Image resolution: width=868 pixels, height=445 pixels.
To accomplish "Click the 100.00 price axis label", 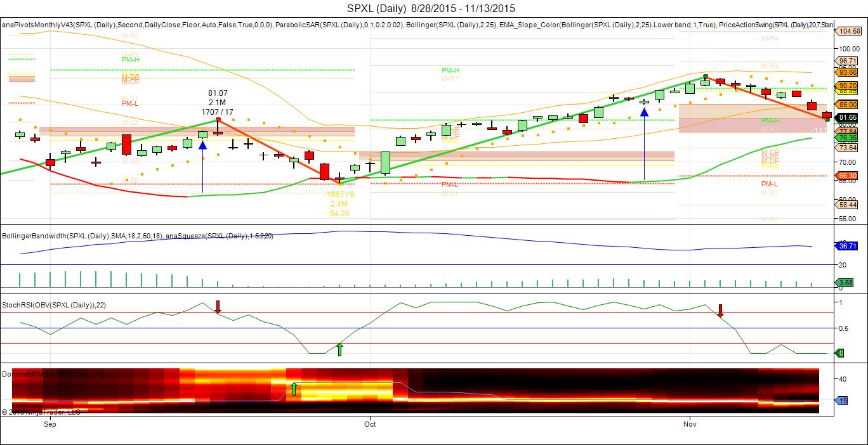I will (x=848, y=48).
